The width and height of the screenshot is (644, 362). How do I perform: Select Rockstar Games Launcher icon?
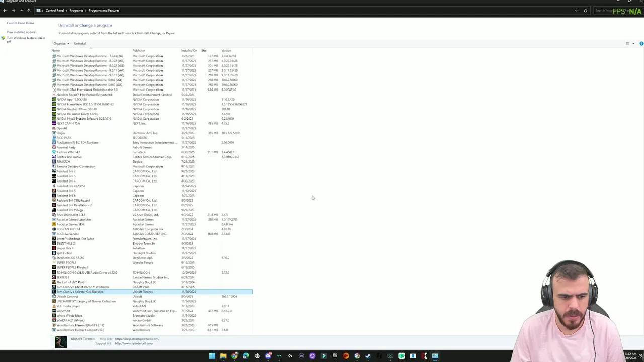54,220
